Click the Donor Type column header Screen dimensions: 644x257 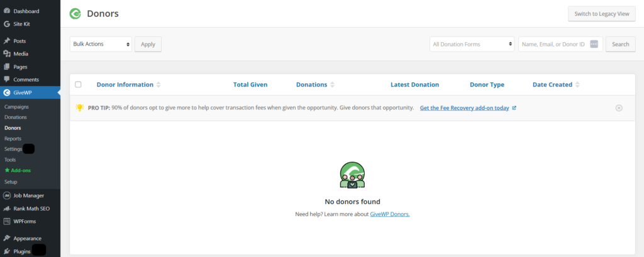[487, 85]
